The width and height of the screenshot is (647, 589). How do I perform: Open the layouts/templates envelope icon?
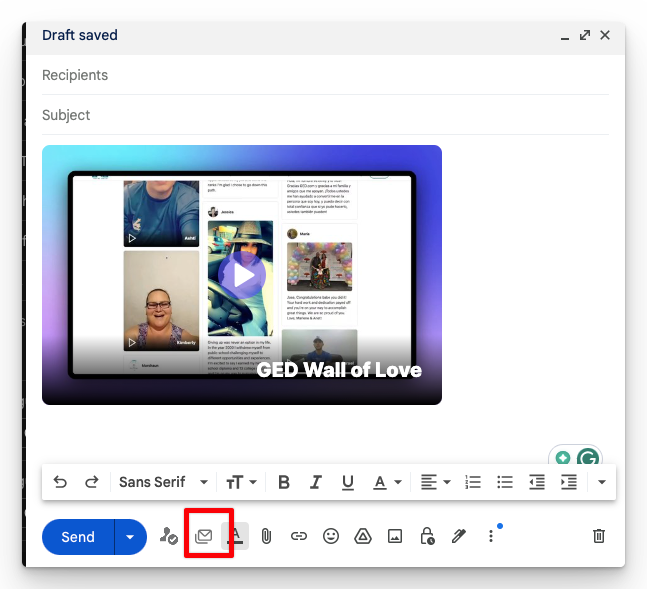point(203,536)
